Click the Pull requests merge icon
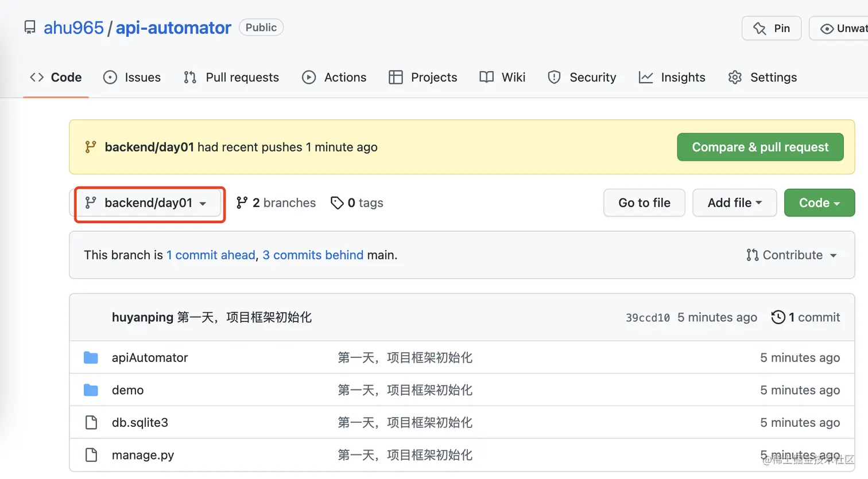868x479 pixels. [x=190, y=77]
